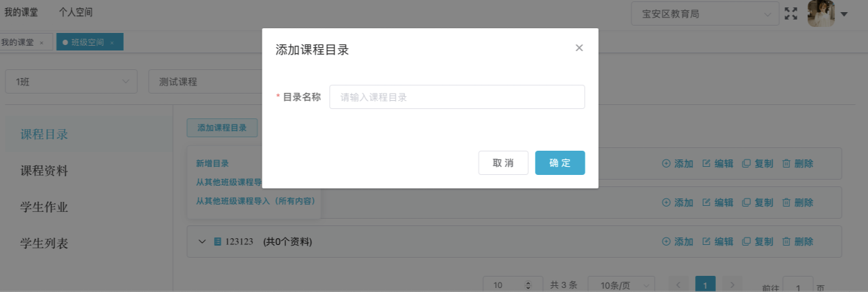
Task: Click the 目录名称 input field
Action: pyautogui.click(x=457, y=97)
